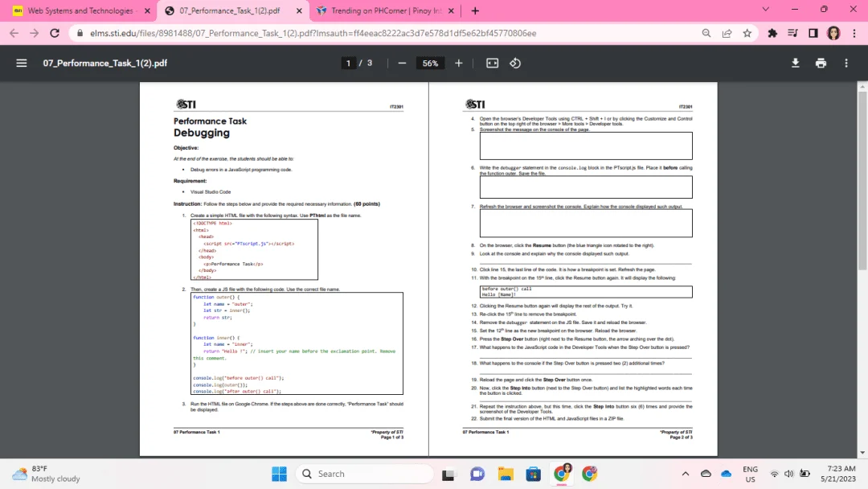Viewport: 868px width, 489px height.
Task: Reload the current page
Action: pyautogui.click(x=55, y=33)
